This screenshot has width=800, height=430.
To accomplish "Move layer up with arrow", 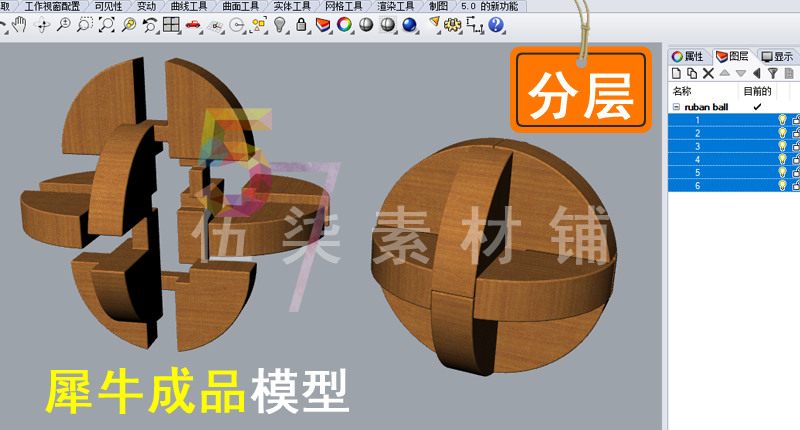I will tap(724, 73).
